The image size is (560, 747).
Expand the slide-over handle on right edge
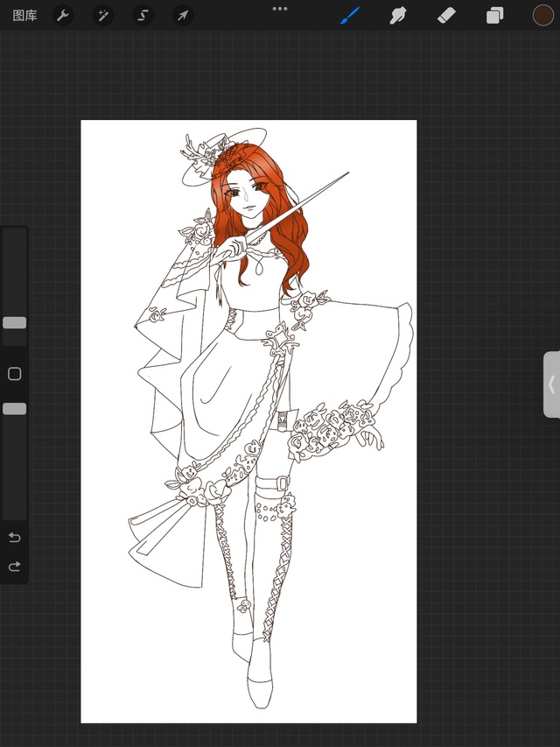551,384
